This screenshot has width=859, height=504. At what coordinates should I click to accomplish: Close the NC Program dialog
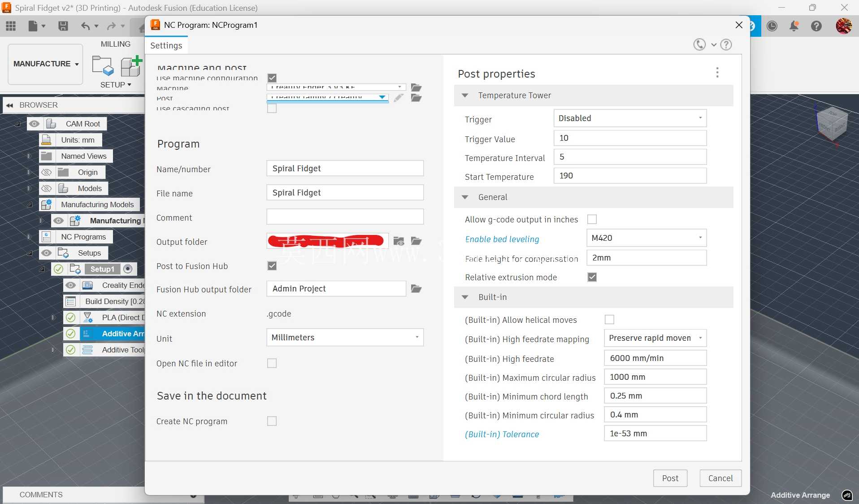739,25
